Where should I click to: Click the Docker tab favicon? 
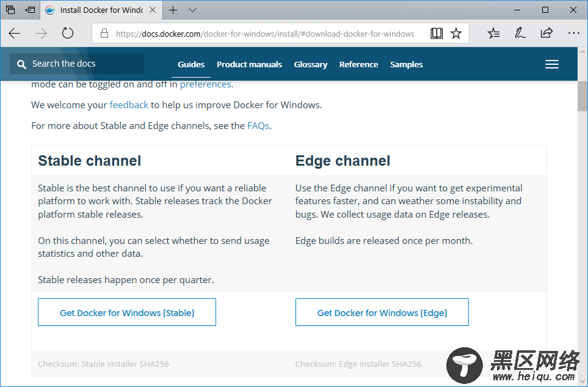pos(50,10)
